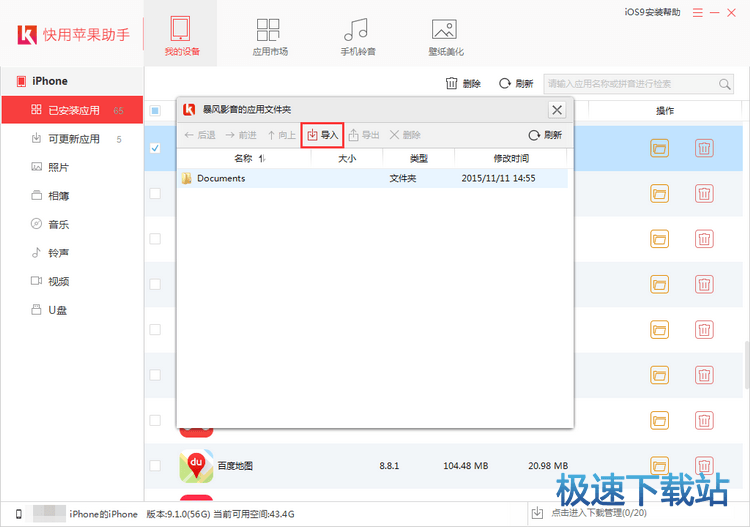The width and height of the screenshot is (750, 527).
Task: Click the app list vertical scrollbar
Action: click(x=747, y=365)
